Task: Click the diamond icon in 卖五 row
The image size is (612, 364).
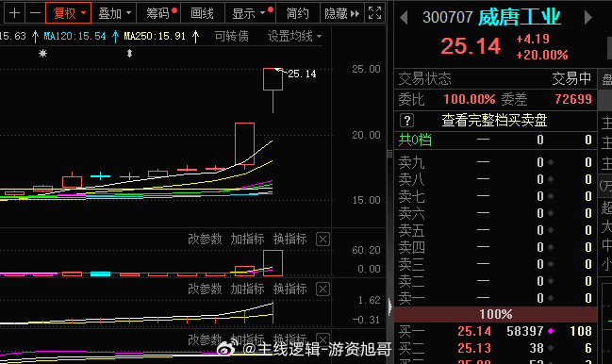Action: [551, 230]
